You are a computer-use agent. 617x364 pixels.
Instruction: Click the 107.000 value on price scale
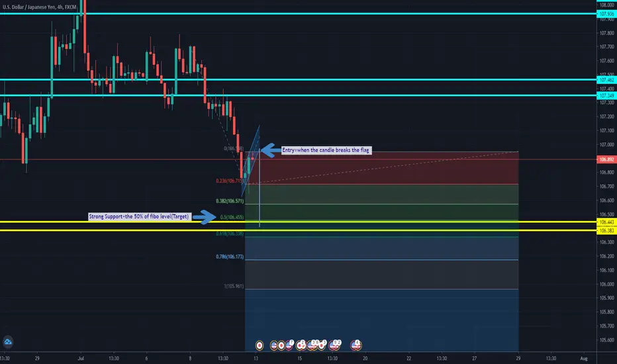pyautogui.click(x=606, y=145)
